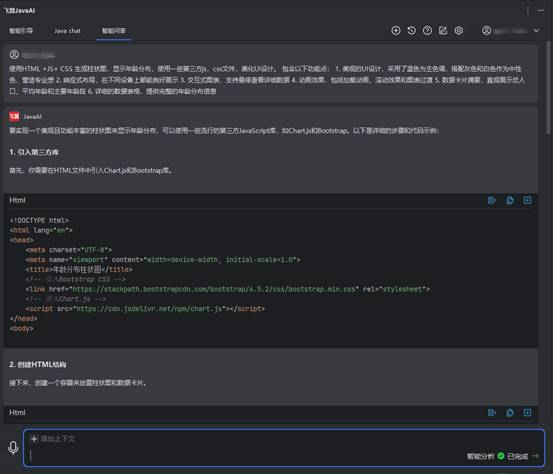Image resolution: width=553 pixels, height=474 pixels.
Task: Select the 智能问答 tab
Action: (x=114, y=31)
